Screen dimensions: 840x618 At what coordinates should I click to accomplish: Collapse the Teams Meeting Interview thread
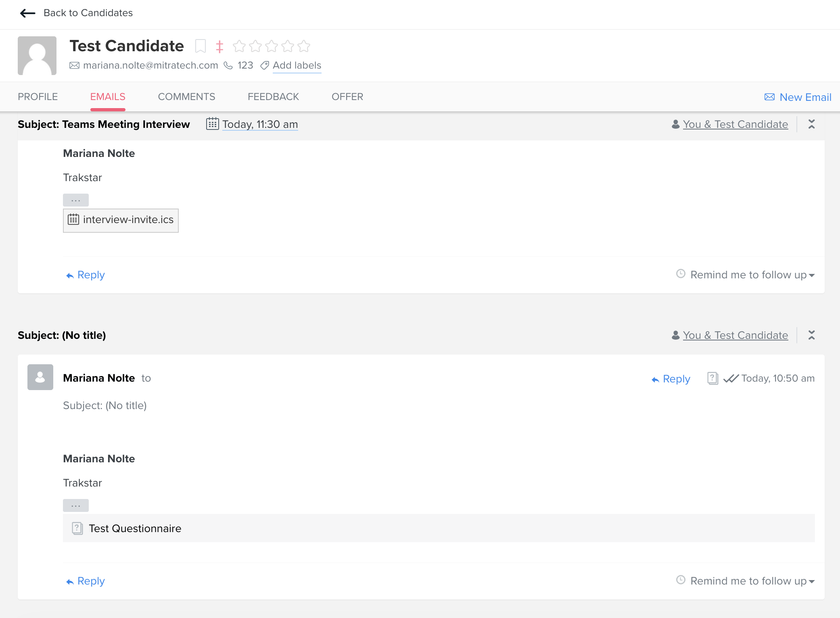tap(812, 124)
